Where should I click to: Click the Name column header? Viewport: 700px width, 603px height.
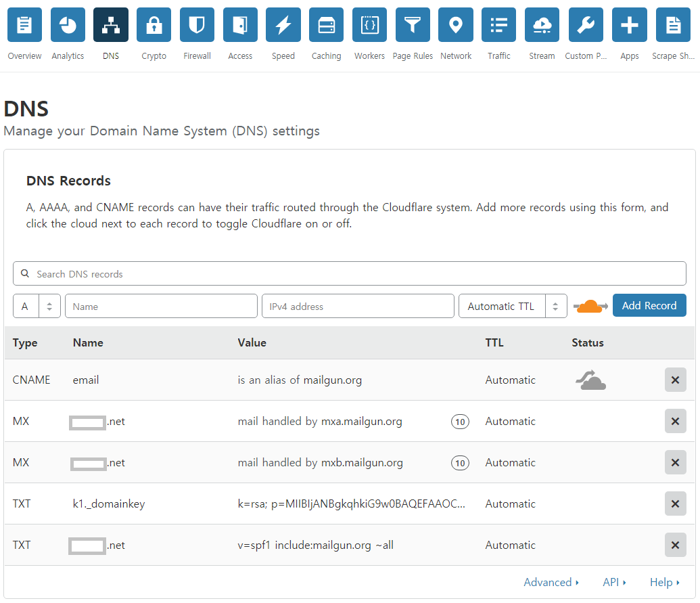pyautogui.click(x=88, y=342)
